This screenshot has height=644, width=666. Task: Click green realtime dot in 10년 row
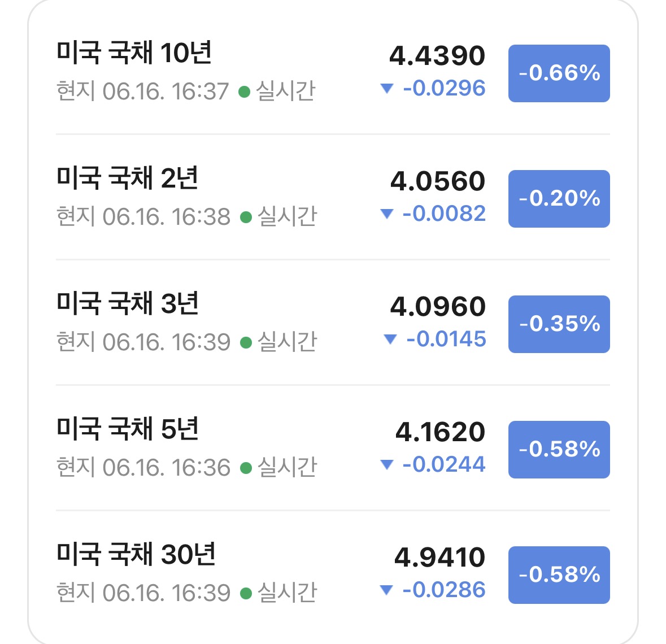244,92
